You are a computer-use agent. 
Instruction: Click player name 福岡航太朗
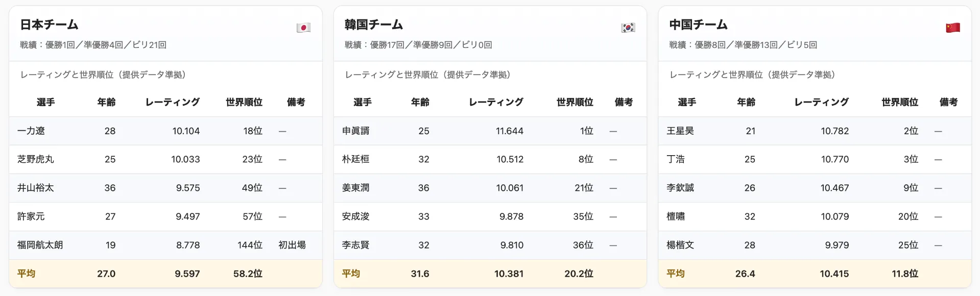click(x=40, y=245)
